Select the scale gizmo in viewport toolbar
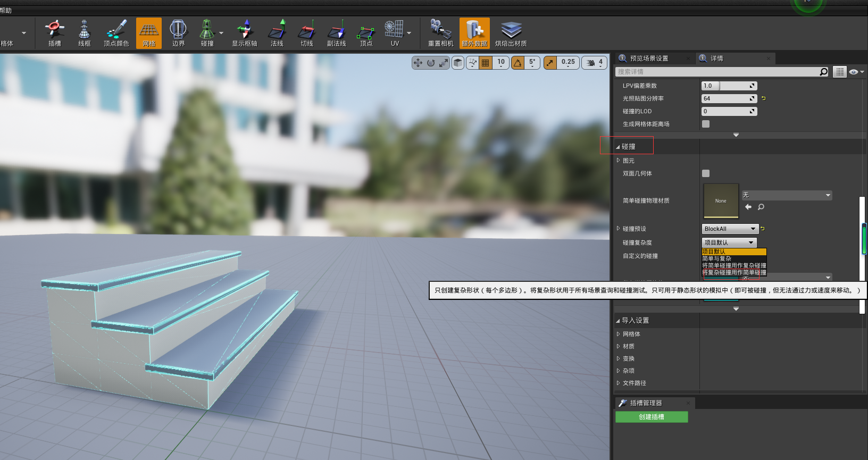Viewport: 868px width, 460px height. point(444,63)
